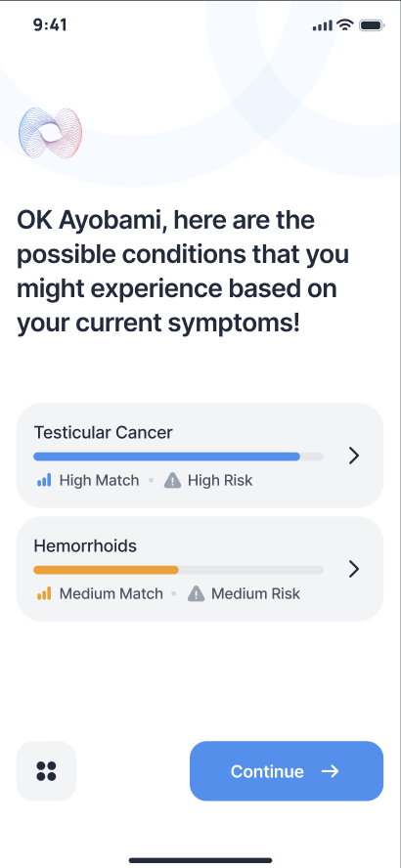The height and width of the screenshot is (868, 401).
Task: Click the blue Testicular Cancer match bar
Action: [166, 456]
